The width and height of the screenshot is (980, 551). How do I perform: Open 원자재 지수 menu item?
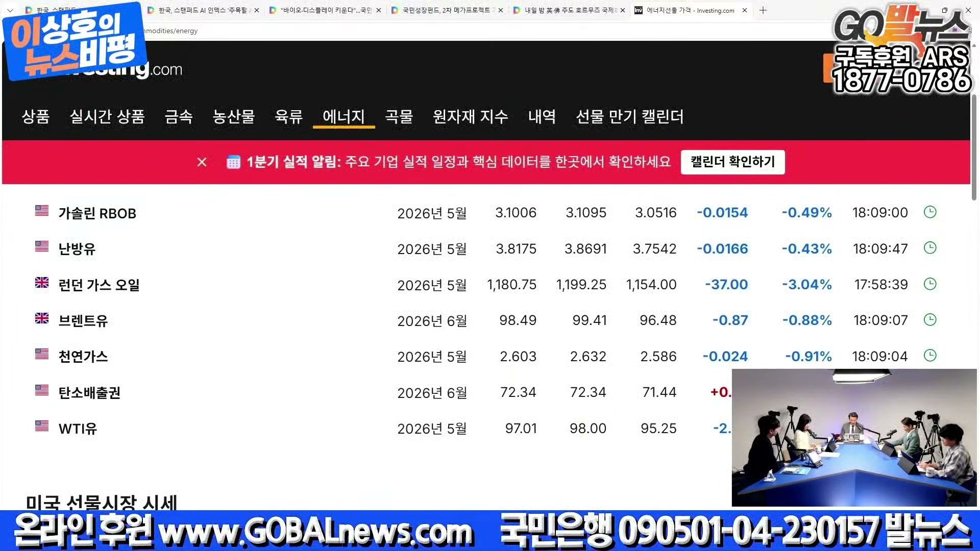pyautogui.click(x=470, y=117)
